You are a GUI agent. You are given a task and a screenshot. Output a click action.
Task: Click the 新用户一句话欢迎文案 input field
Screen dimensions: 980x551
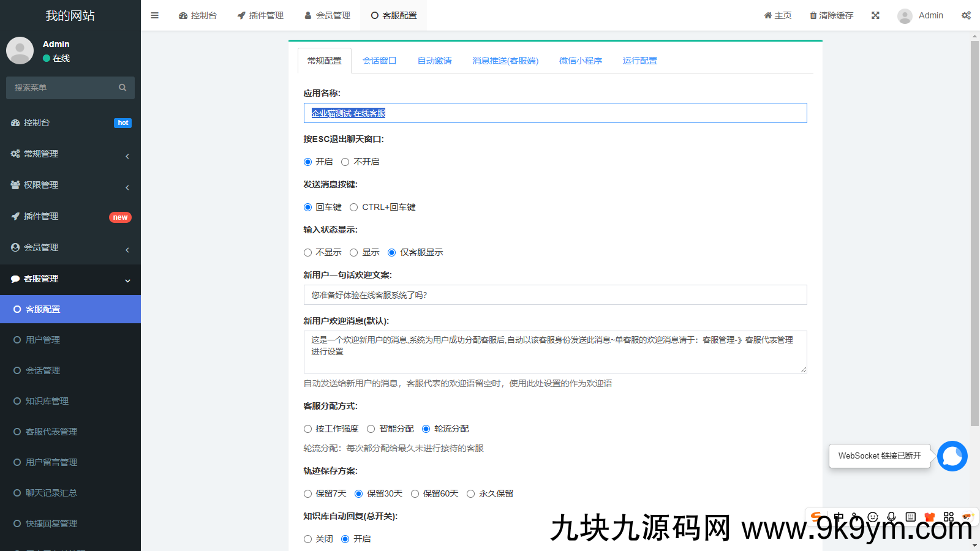coord(555,295)
